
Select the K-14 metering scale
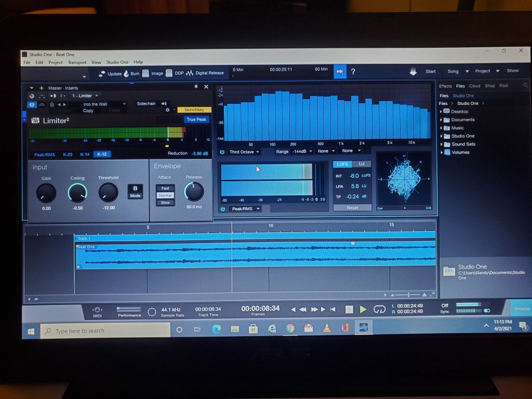pos(85,154)
